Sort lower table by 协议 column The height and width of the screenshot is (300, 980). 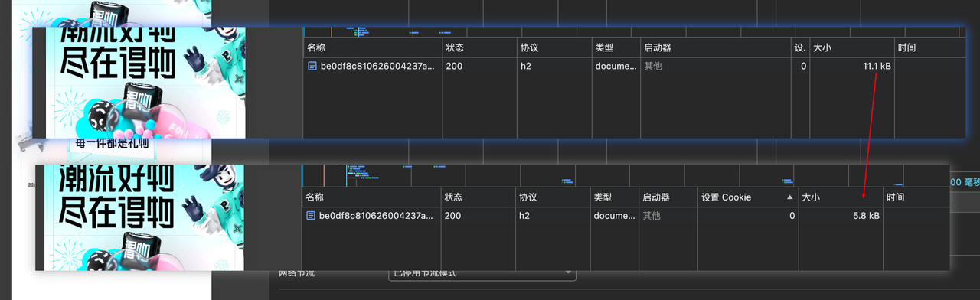pyautogui.click(x=554, y=197)
